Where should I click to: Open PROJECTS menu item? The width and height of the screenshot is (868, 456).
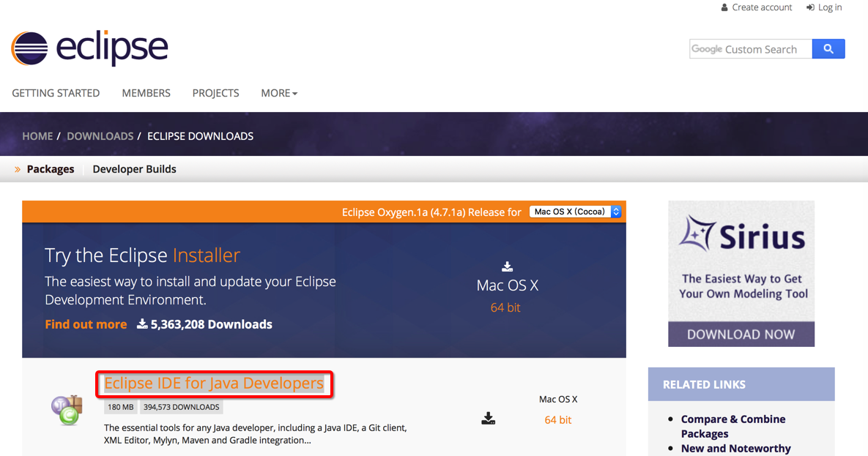216,93
